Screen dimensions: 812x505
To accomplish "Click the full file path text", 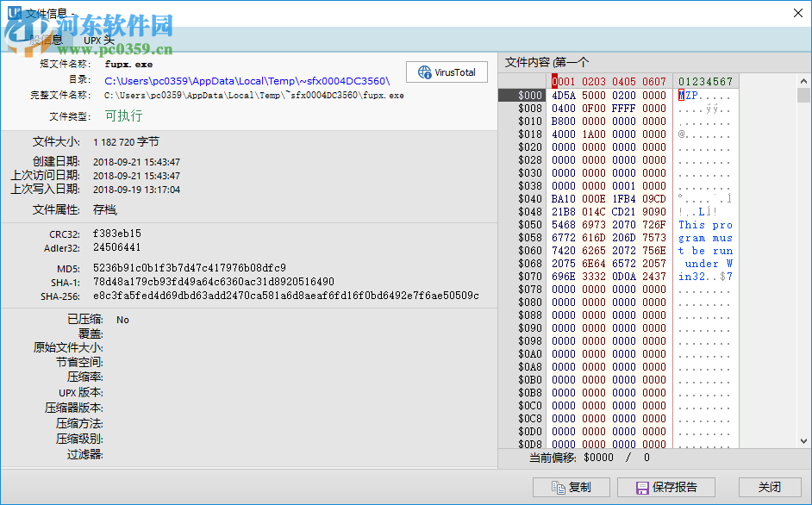I will [253, 96].
